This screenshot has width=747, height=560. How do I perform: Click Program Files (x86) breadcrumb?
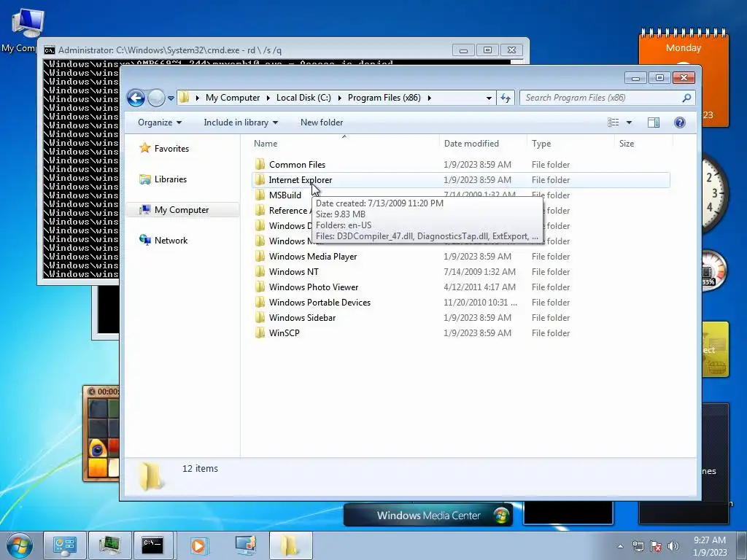pyautogui.click(x=384, y=98)
